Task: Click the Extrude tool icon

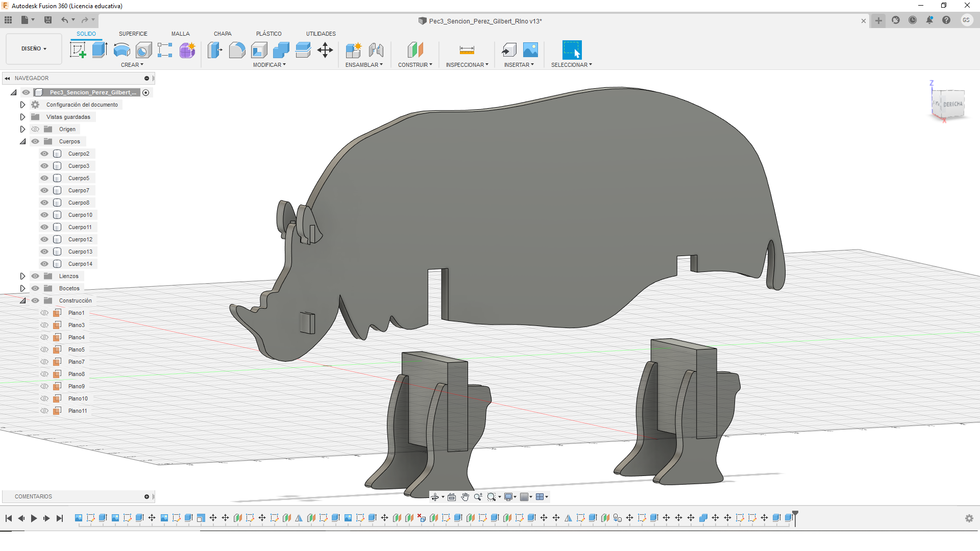Action: point(100,50)
